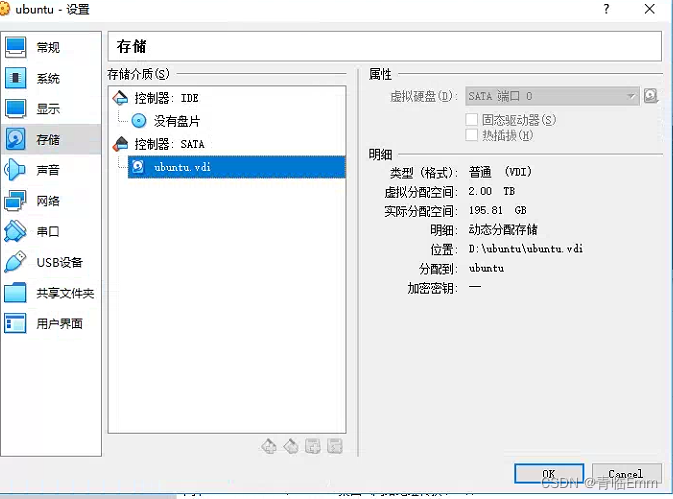Viewport: 673px width, 499px height.
Task: Click the 动态分配存储 details value
Action: click(x=503, y=230)
